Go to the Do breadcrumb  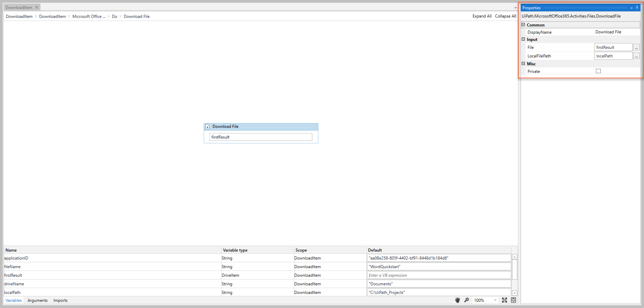click(115, 16)
